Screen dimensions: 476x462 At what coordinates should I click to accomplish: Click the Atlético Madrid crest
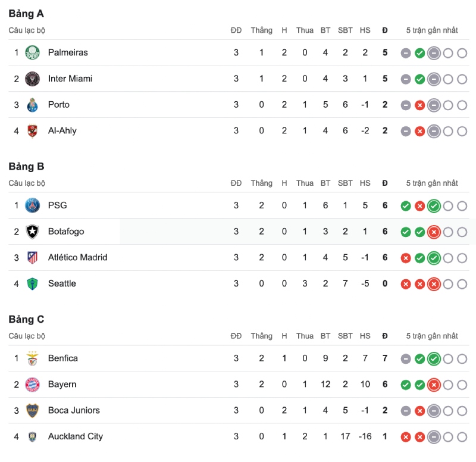click(x=32, y=258)
